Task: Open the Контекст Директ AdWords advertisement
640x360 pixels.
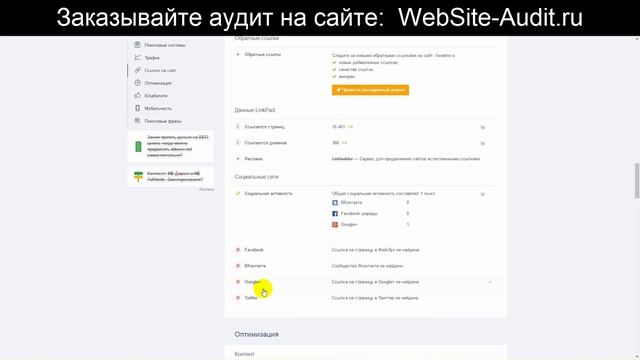Action: (171, 176)
